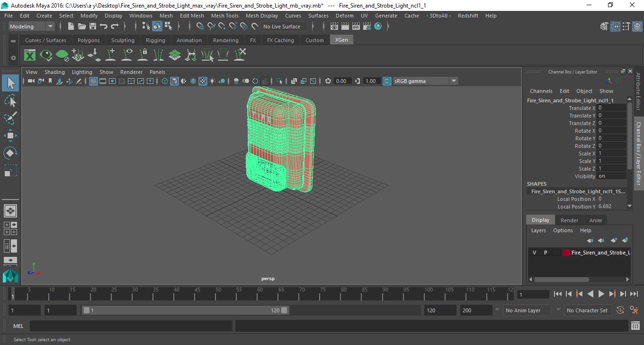Select the Paint Selection tool
Screen dimensions: 644x345
click(x=10, y=118)
